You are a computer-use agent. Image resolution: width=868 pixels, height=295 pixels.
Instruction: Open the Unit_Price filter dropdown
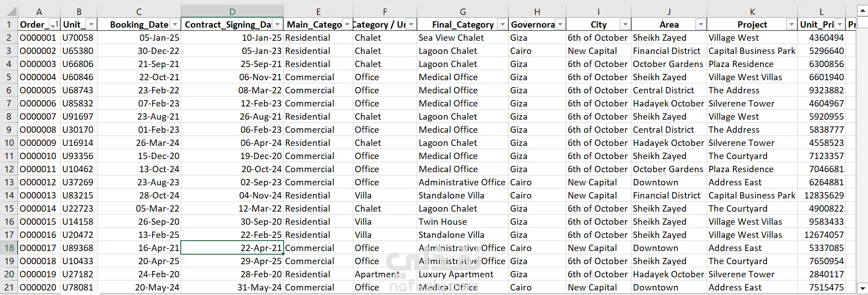[x=839, y=24]
